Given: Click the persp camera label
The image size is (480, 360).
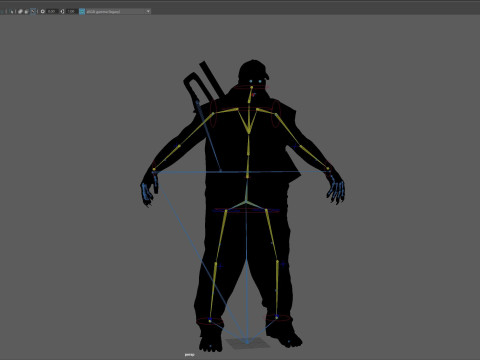Looking at the screenshot, I should pyautogui.click(x=189, y=355).
